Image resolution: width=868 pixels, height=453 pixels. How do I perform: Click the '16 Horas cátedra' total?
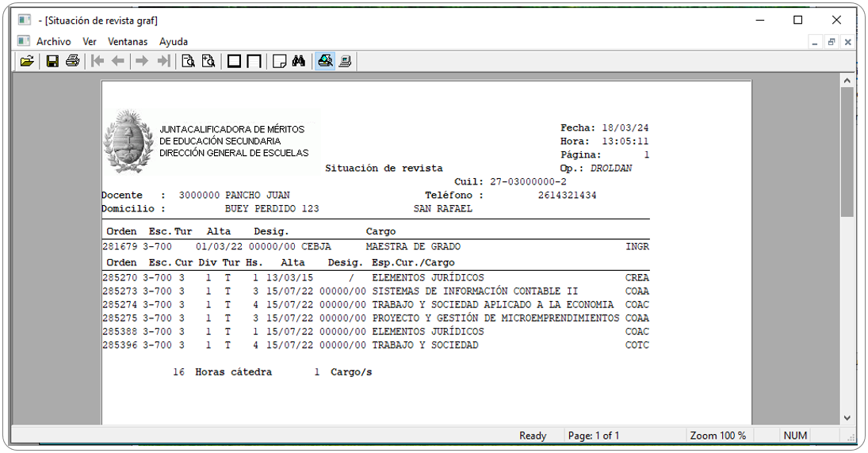pyautogui.click(x=222, y=372)
